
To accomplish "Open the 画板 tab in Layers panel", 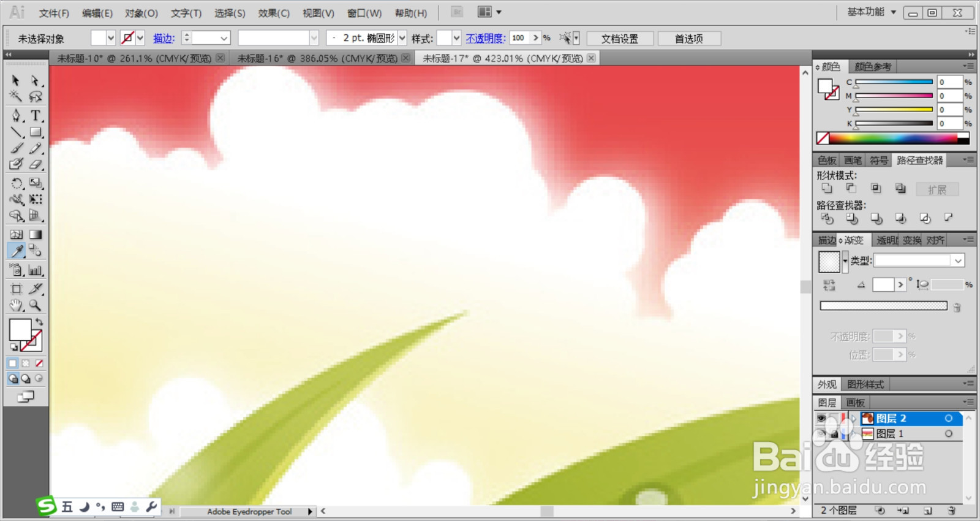I will (856, 403).
